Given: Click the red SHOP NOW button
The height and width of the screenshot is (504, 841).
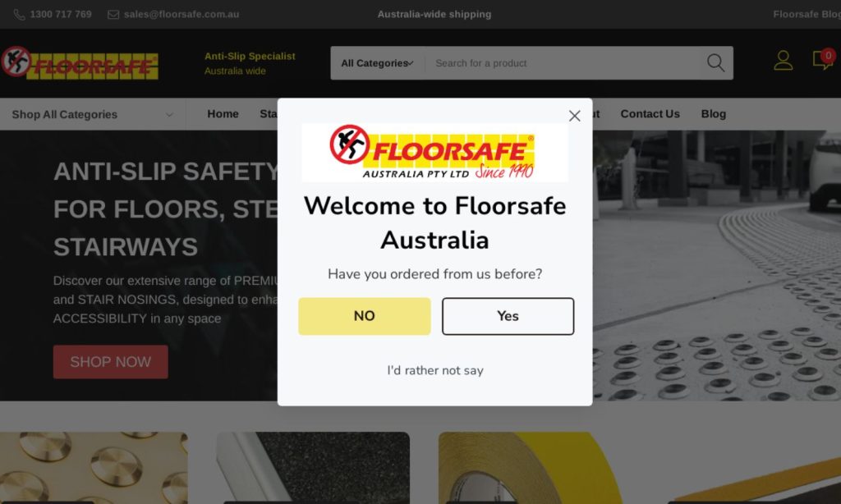Looking at the screenshot, I should pos(111,362).
